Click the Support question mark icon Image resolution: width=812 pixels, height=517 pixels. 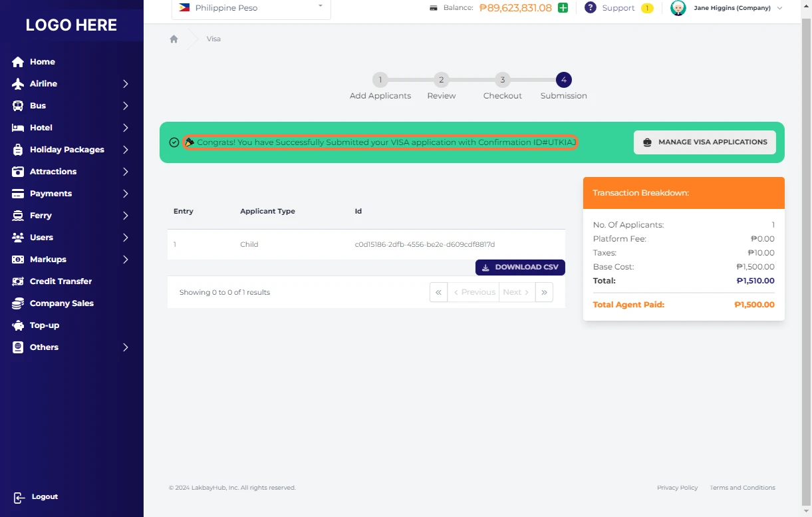[590, 8]
